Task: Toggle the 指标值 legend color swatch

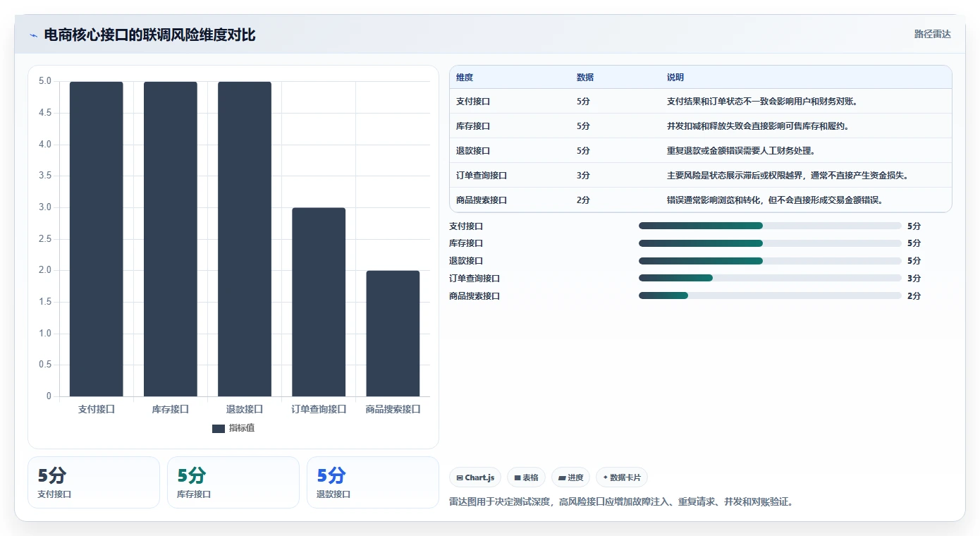Action: point(219,428)
